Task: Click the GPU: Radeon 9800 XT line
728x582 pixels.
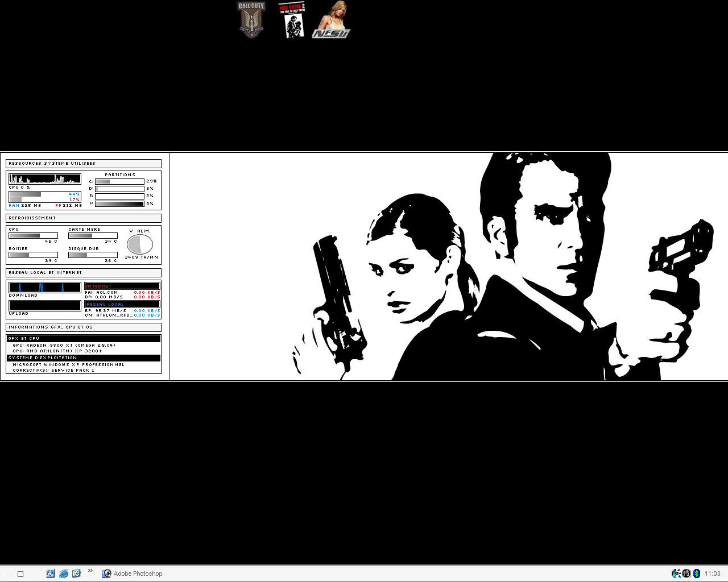Action: [64, 345]
